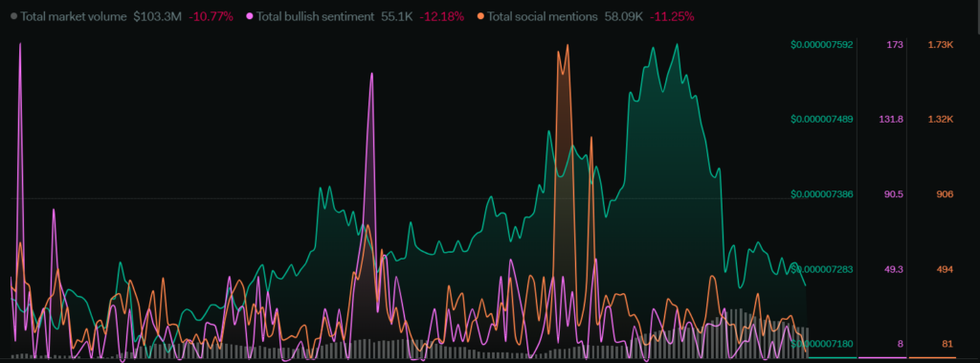Click the Total market volume label

point(73,17)
